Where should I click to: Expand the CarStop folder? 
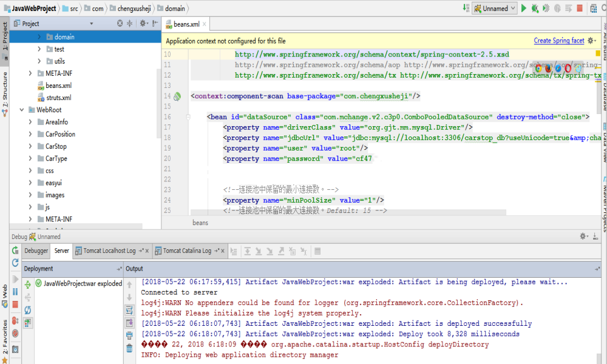point(30,146)
